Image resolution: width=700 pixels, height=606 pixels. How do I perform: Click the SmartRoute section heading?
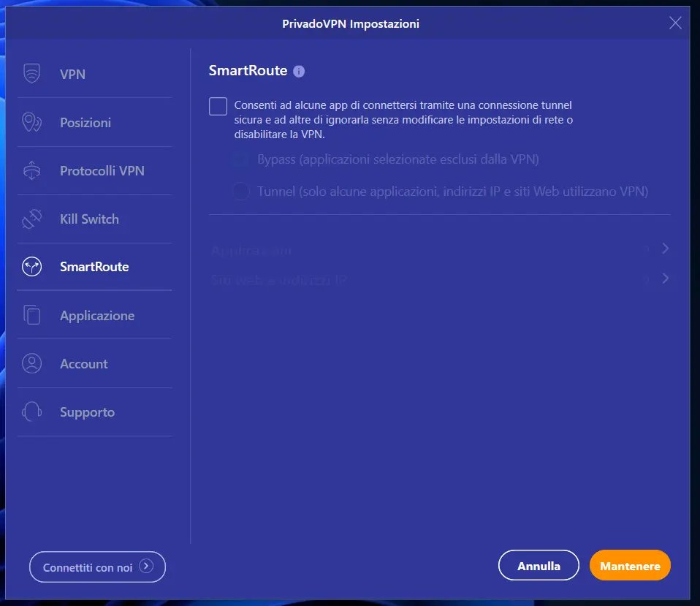point(248,71)
